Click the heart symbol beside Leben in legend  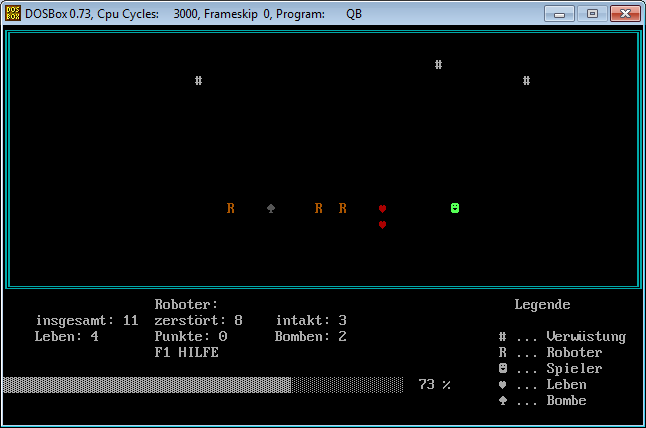(x=503, y=385)
